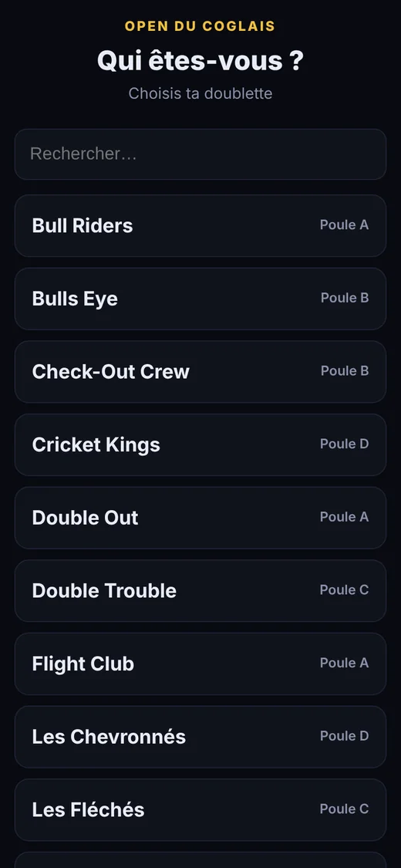Click the Rechercher search field
Viewport: 401px width, 868px height.
[x=200, y=154]
